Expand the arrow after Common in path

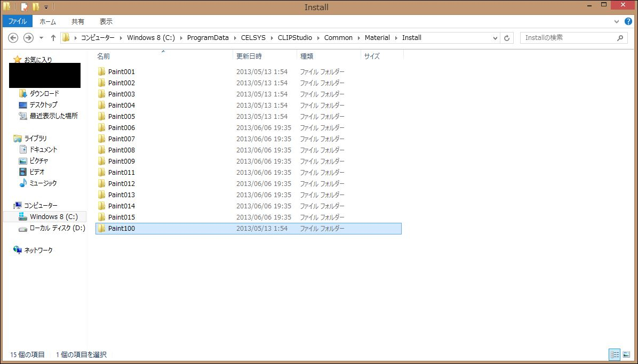tap(359, 38)
